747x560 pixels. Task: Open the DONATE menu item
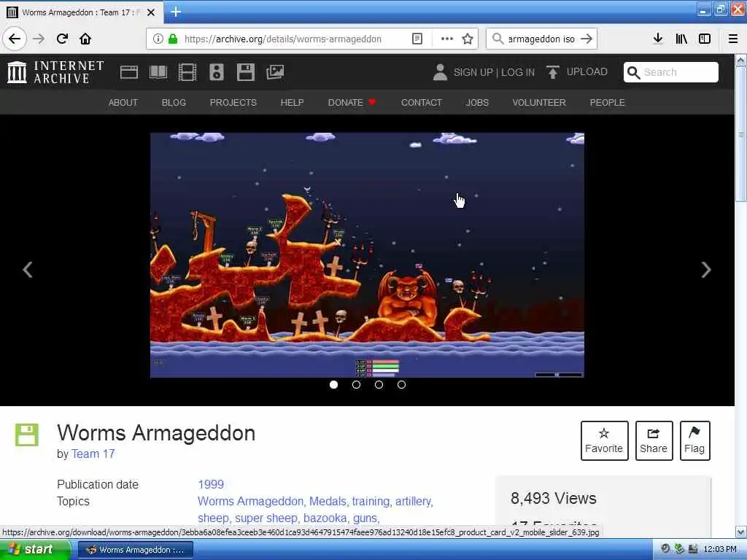click(352, 102)
